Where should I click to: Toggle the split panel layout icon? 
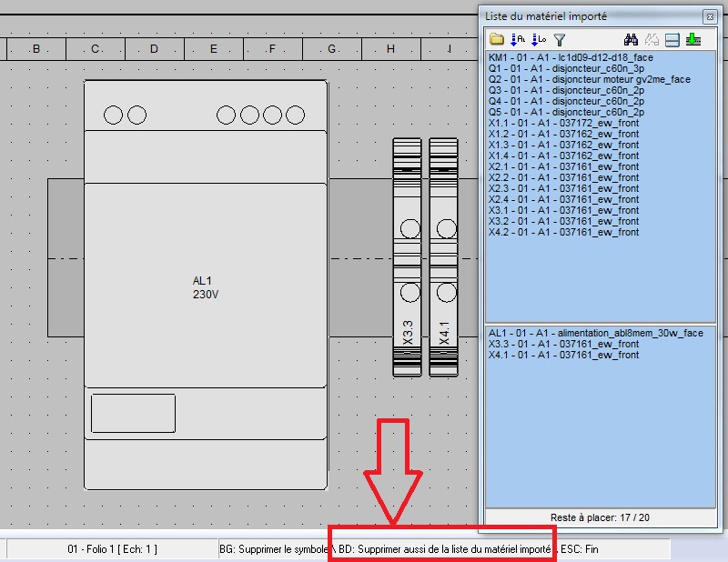coord(672,39)
